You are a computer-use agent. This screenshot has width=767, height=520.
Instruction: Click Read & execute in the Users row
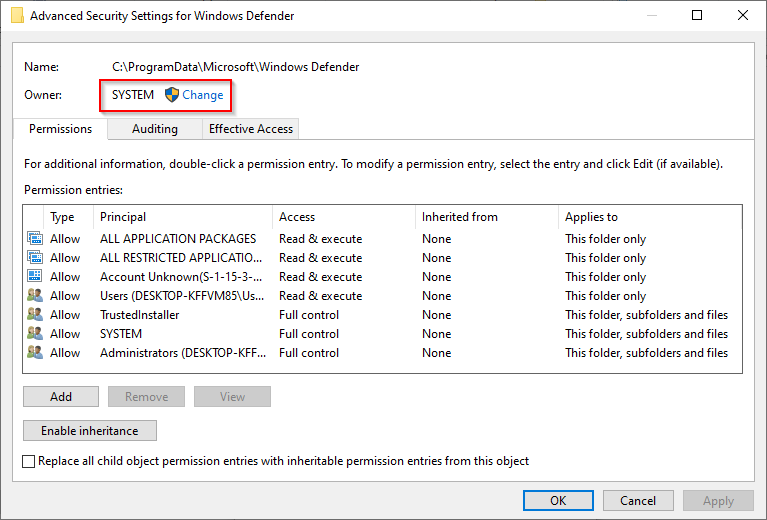click(x=320, y=296)
